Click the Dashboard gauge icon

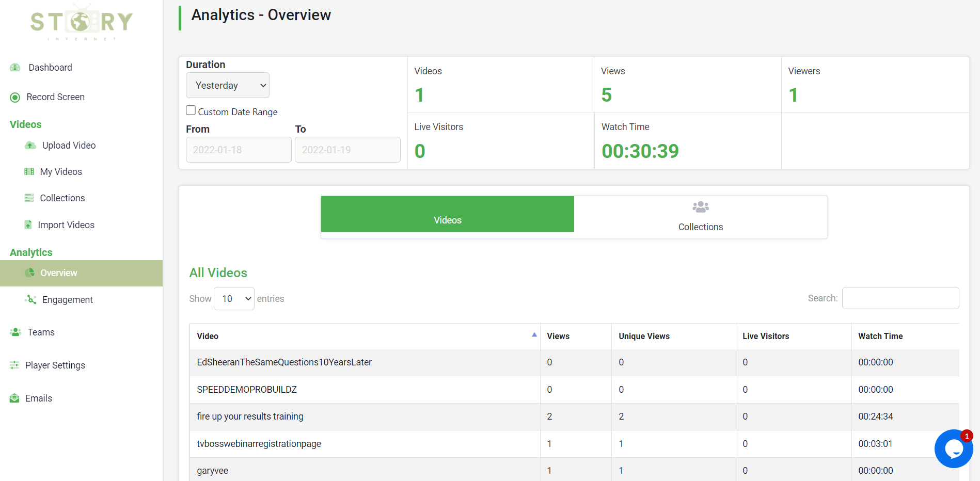pos(15,68)
